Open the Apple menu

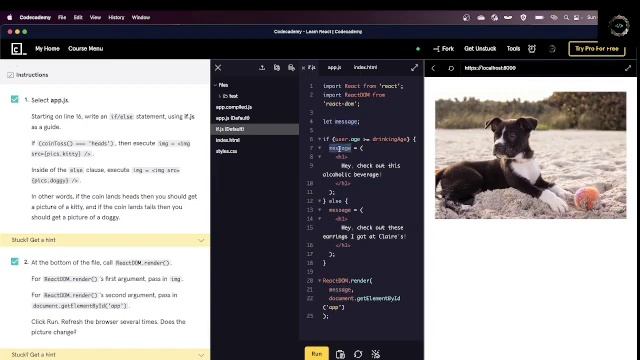[x=10, y=18]
